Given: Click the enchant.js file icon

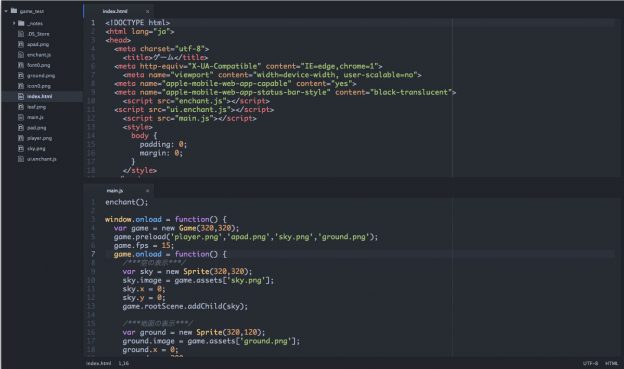Looking at the screenshot, I should pos(21,55).
